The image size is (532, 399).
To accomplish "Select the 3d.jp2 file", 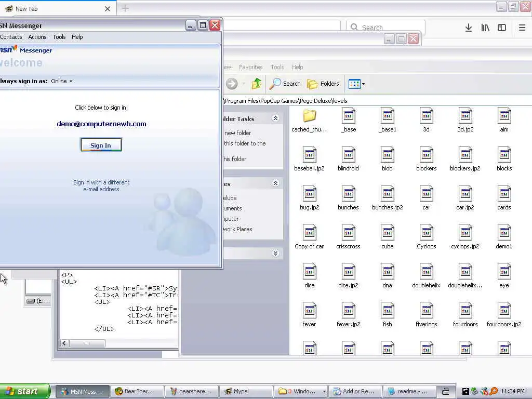I will coord(465,121).
